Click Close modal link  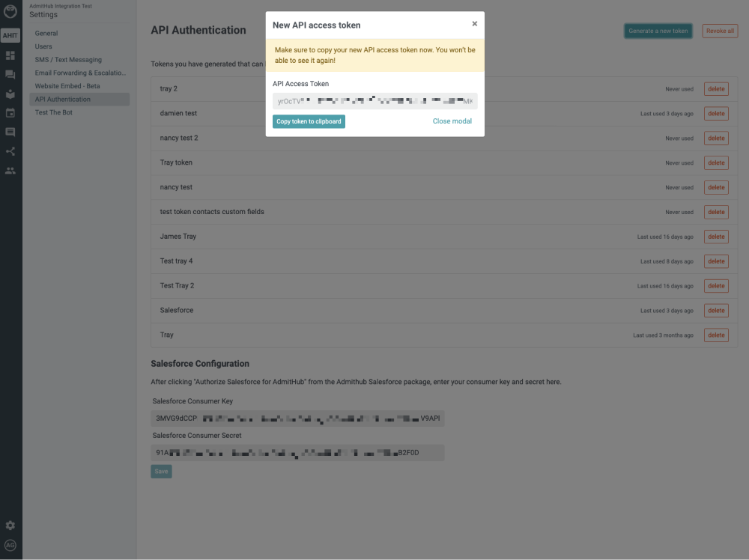(452, 121)
